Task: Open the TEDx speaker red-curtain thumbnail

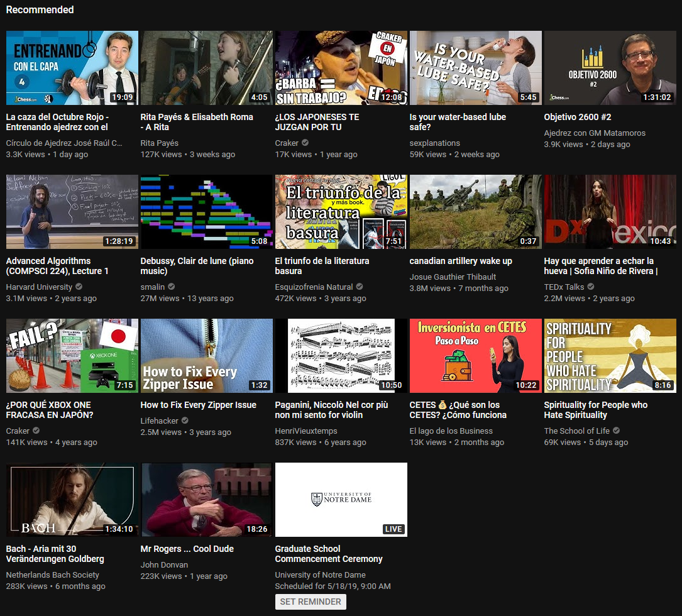Action: (610, 212)
